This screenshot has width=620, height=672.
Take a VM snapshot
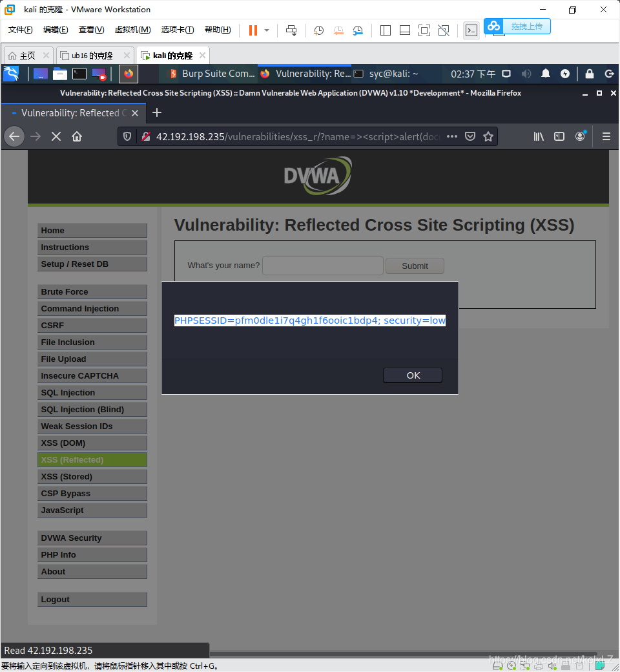(318, 30)
